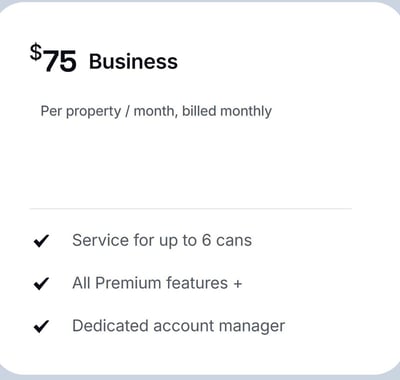Select the 'All Premium features' text
The width and height of the screenshot is (400, 380).
pyautogui.click(x=150, y=283)
